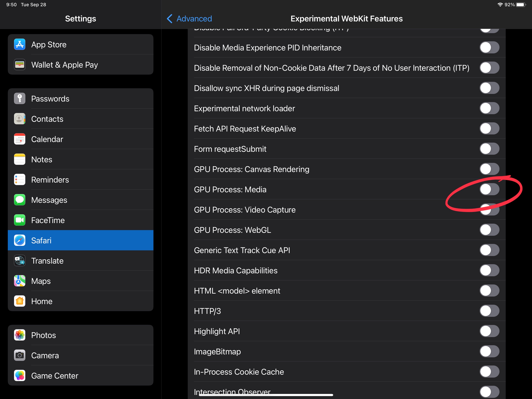The width and height of the screenshot is (532, 399).
Task: Tap the Passwords key icon
Action: [x=19, y=99]
